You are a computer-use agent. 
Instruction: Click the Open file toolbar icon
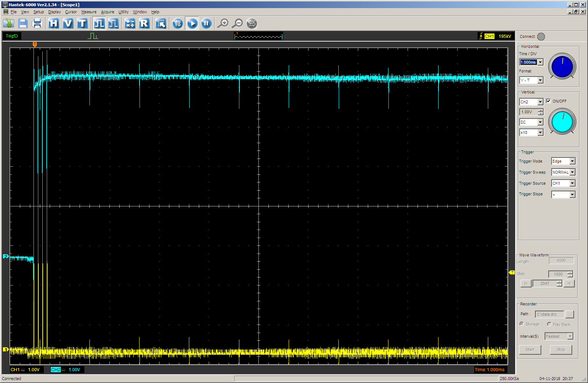coord(8,24)
